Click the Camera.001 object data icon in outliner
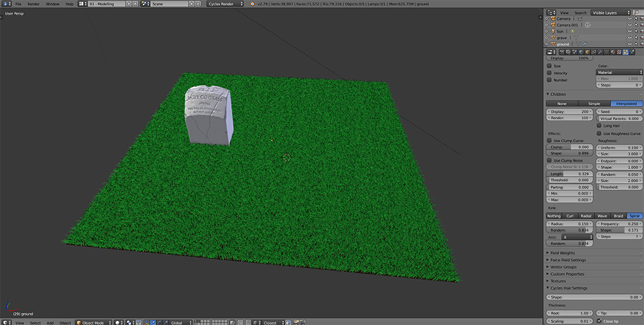This screenshot has width=644, height=325. tap(588, 25)
